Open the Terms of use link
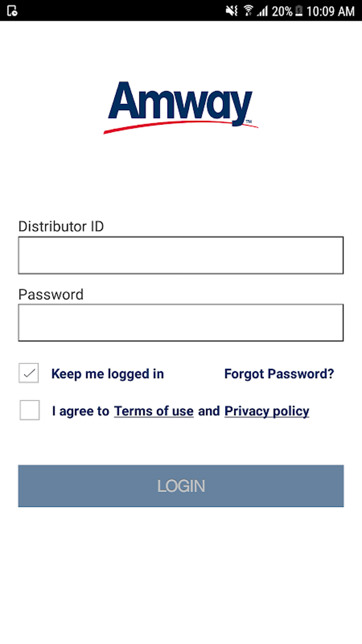The height and width of the screenshot is (644, 362). tap(154, 411)
